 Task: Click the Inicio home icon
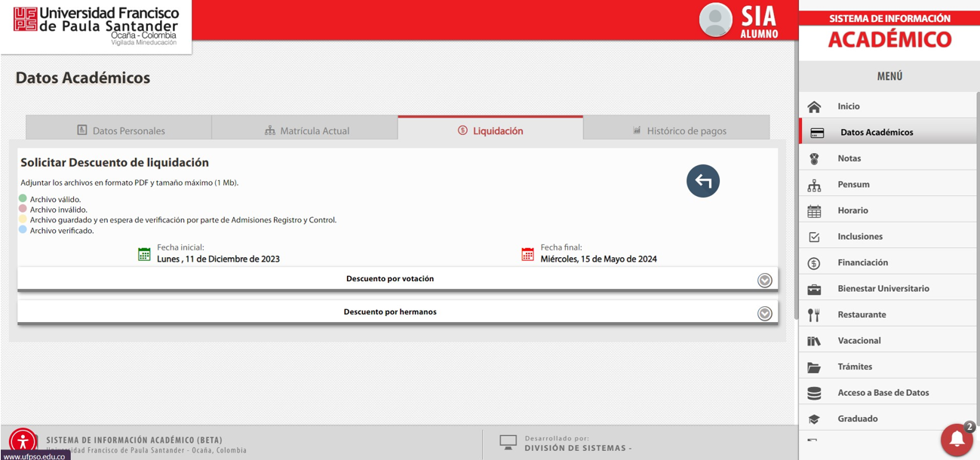pyautogui.click(x=814, y=106)
